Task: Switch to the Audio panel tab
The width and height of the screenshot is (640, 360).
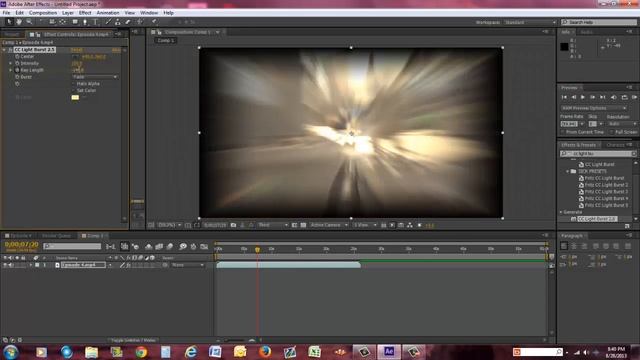Action: point(587,32)
